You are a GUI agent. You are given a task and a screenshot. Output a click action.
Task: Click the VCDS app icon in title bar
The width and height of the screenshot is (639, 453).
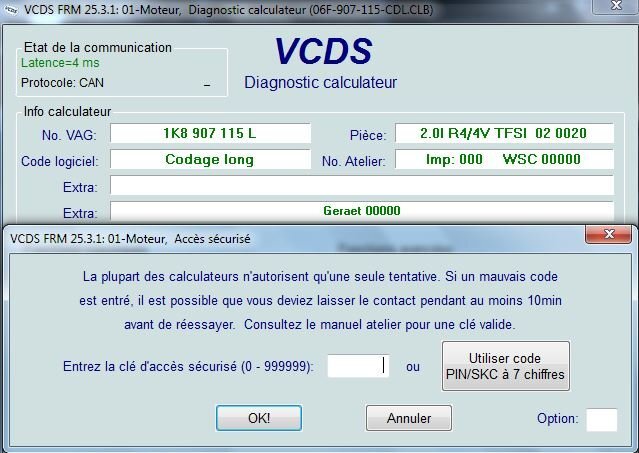point(10,10)
